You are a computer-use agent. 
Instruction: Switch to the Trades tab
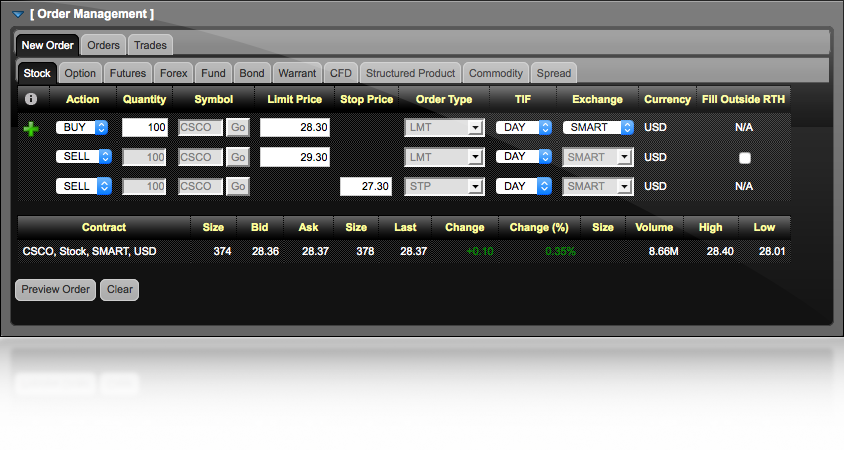pyautogui.click(x=150, y=45)
